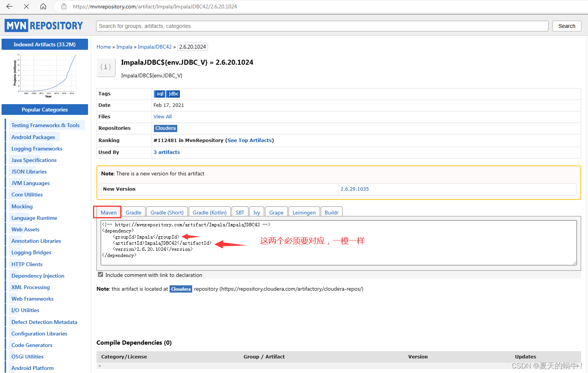This screenshot has height=373, width=588.
Task: Open new version 2.6.29.1035 link
Action: coord(354,189)
